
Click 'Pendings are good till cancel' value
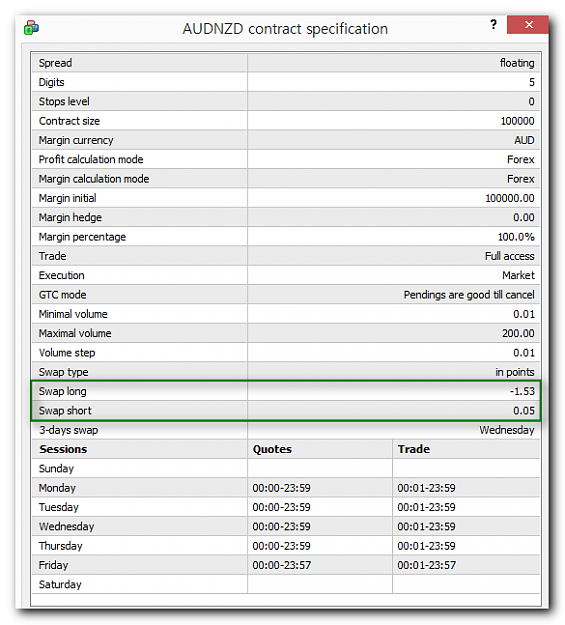coord(469,295)
